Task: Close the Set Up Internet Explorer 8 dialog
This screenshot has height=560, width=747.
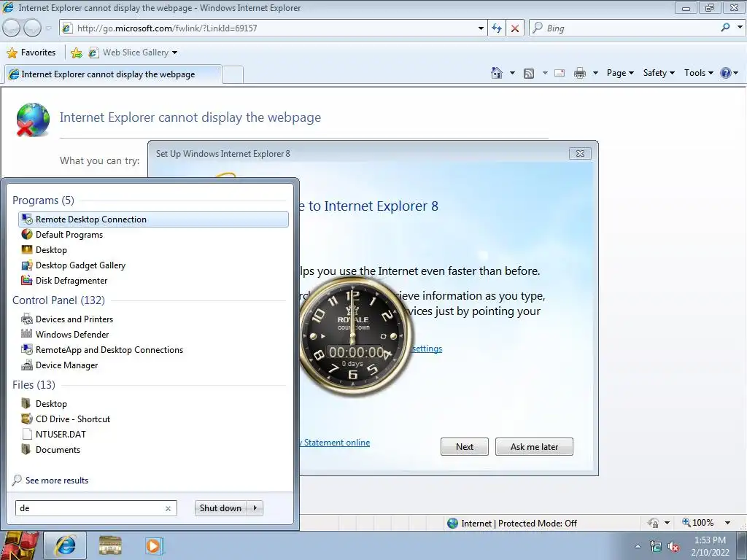Action: coord(580,153)
